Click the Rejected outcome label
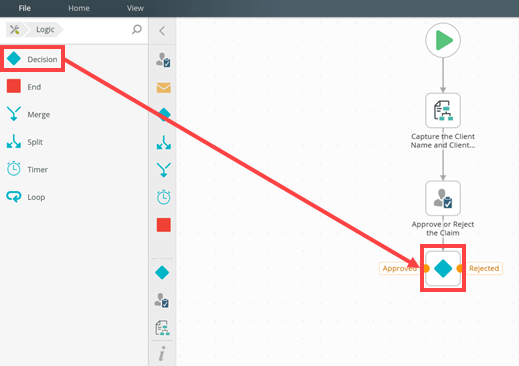The image size is (519, 366). (484, 268)
